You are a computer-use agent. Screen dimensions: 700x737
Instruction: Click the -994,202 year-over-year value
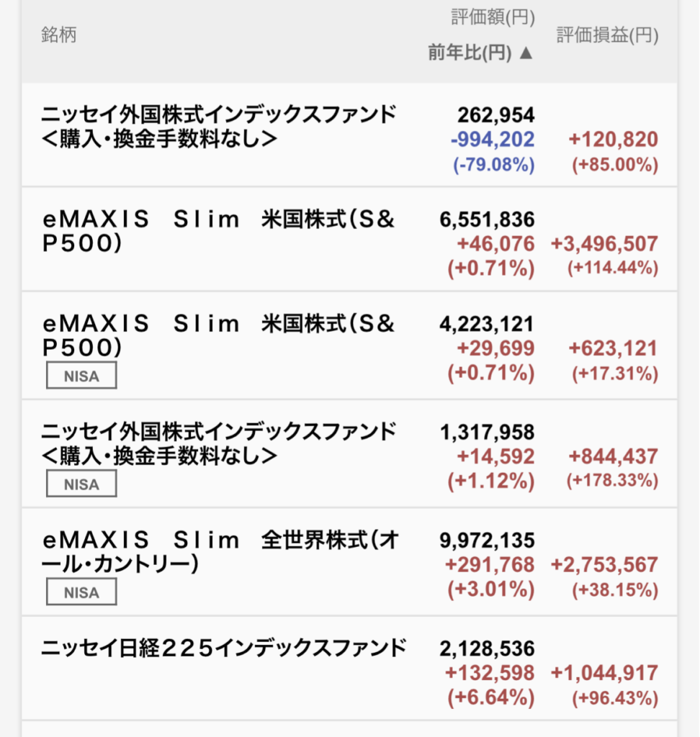(493, 140)
